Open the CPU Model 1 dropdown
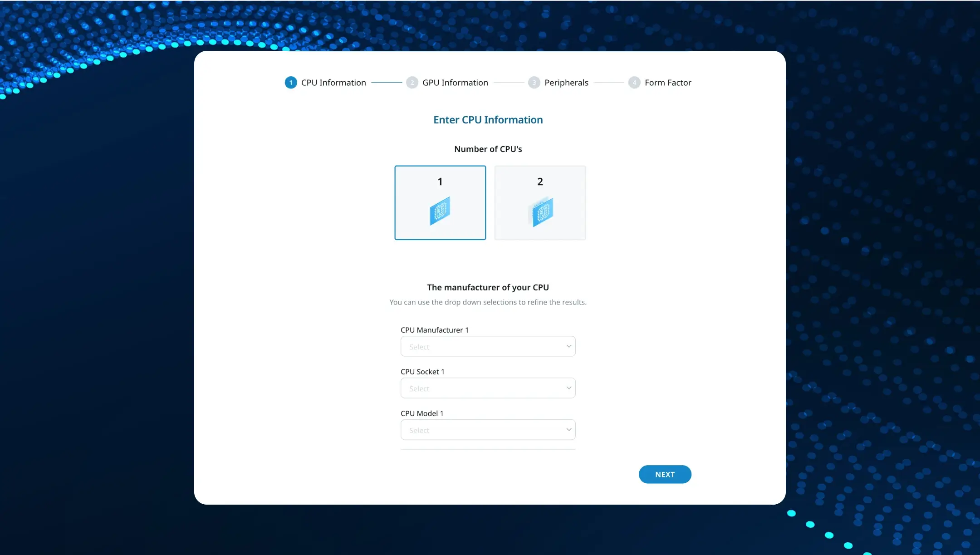The height and width of the screenshot is (555, 980). click(x=488, y=430)
